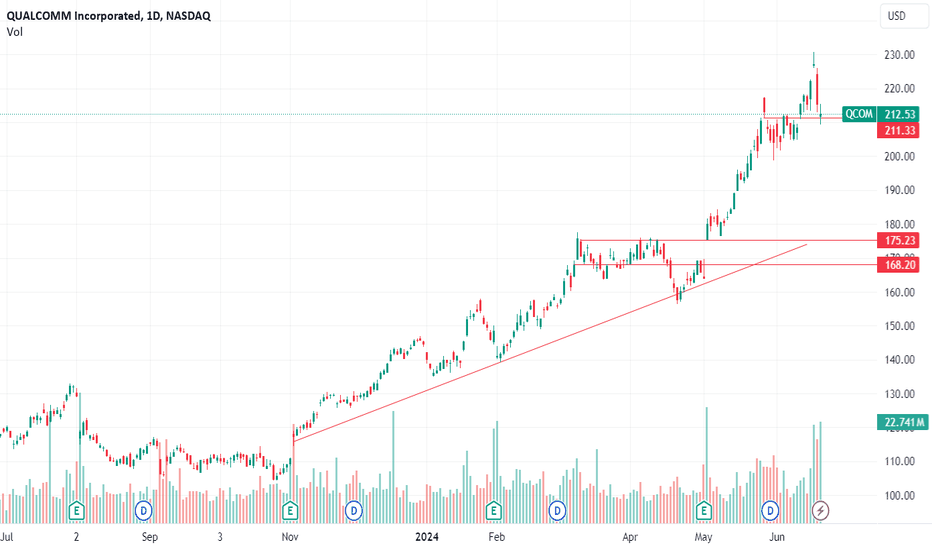Click the earnings E marker above the Nov label
This screenshot has width=932, height=550.
point(289,510)
